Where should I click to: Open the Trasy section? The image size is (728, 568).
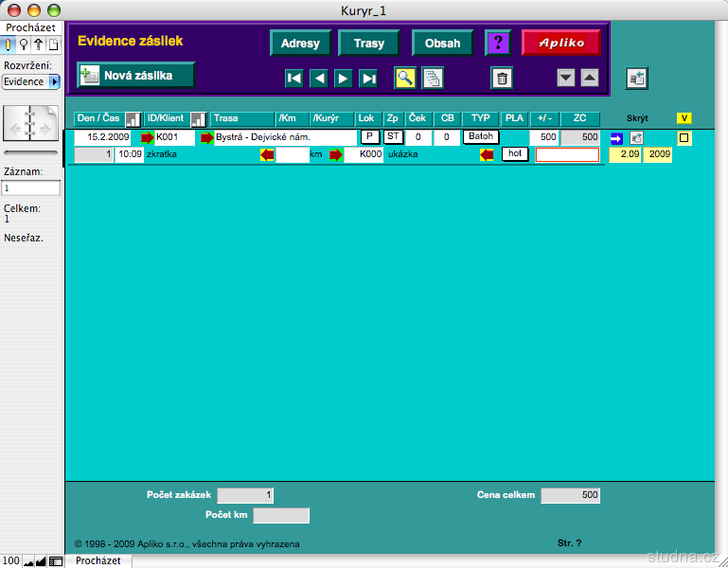pos(369,43)
